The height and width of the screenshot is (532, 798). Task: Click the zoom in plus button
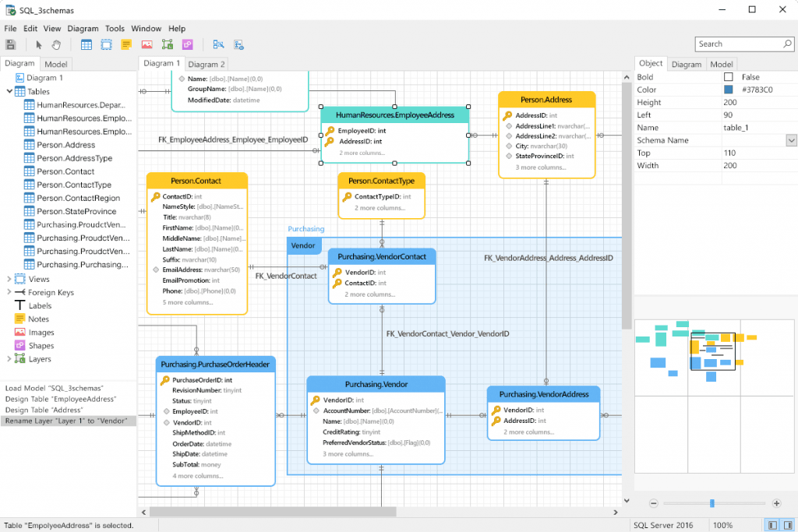click(776, 503)
